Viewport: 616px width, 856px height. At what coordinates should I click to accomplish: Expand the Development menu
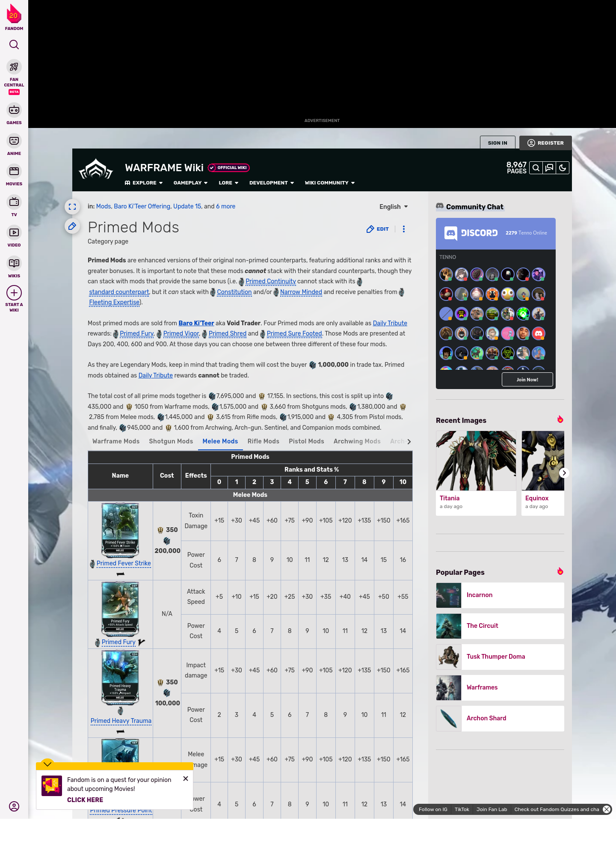tap(272, 183)
